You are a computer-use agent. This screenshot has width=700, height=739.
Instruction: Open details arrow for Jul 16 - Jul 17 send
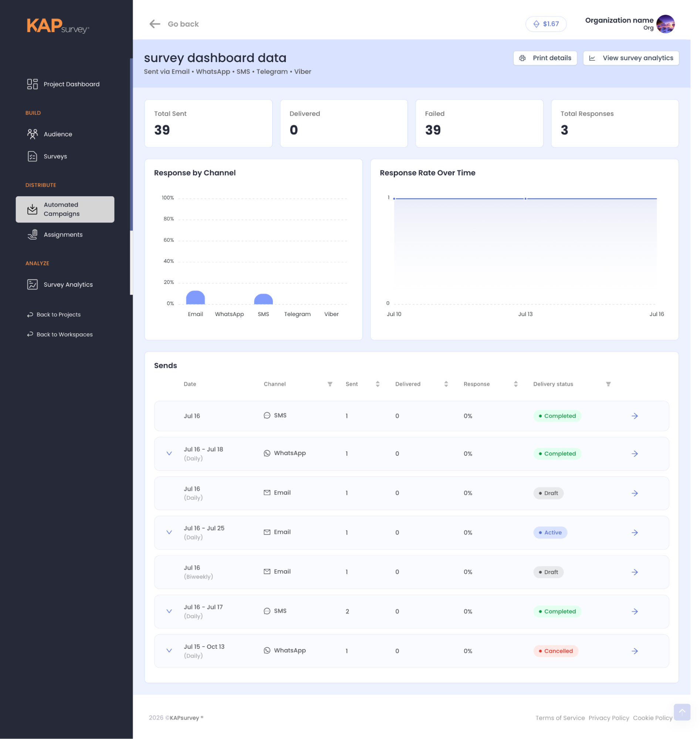635,612
